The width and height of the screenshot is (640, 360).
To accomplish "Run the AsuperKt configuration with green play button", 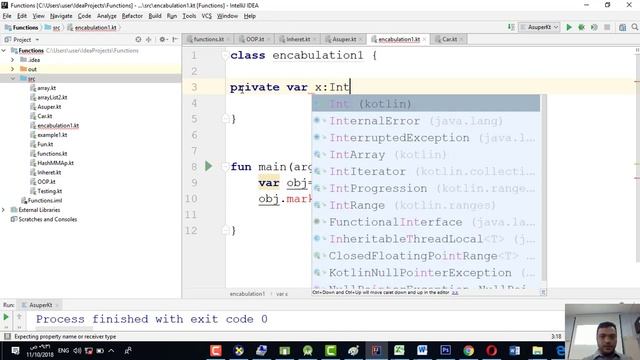I will coord(569,27).
